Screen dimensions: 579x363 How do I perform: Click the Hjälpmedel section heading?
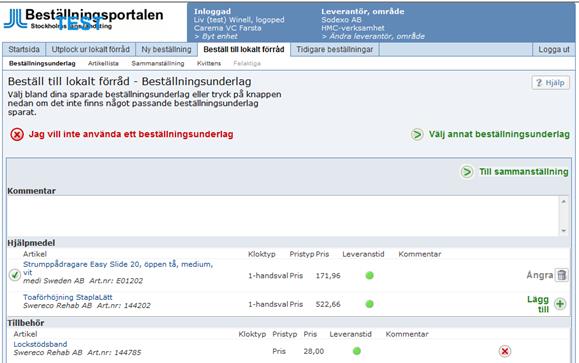pos(31,243)
